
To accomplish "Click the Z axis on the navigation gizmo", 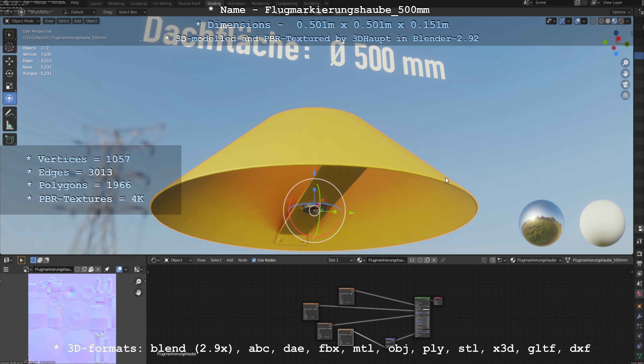I will point(616,33).
